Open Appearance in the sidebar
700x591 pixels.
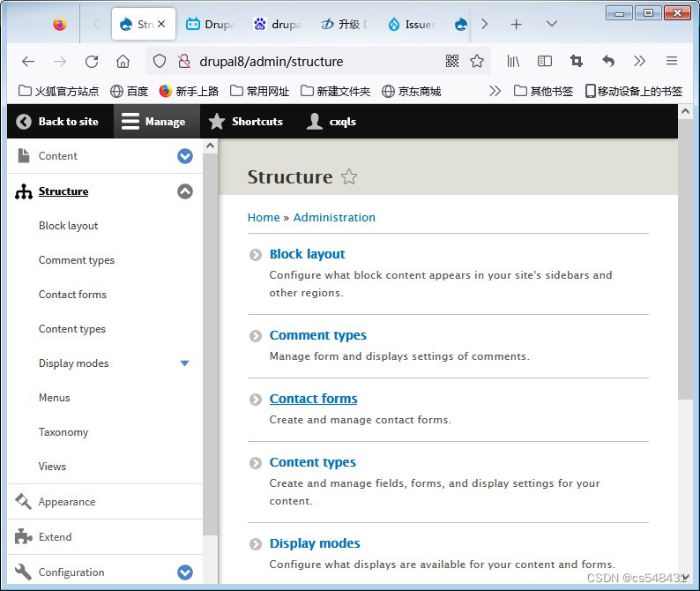pos(66,502)
